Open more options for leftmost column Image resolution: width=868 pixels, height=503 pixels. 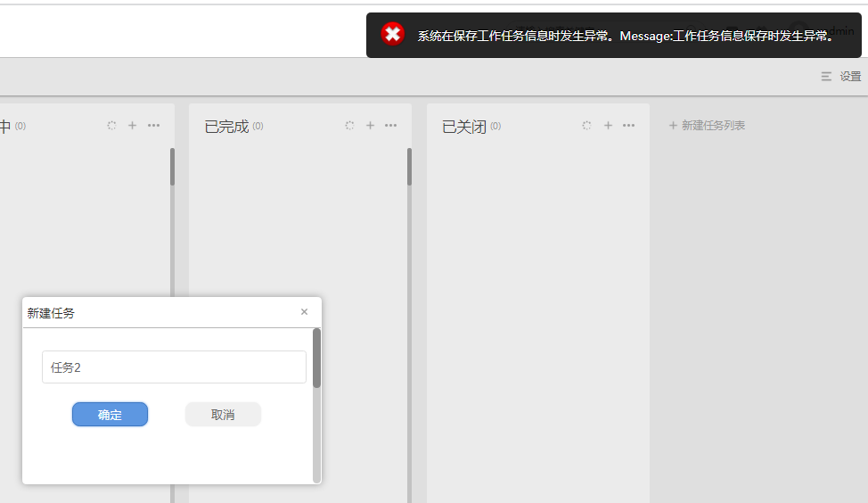point(153,125)
